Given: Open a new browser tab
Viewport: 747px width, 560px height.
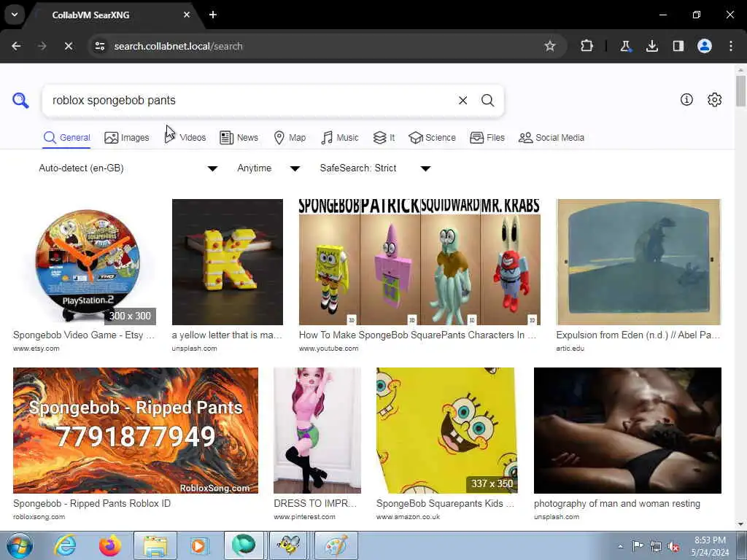Looking at the screenshot, I should coord(213,15).
